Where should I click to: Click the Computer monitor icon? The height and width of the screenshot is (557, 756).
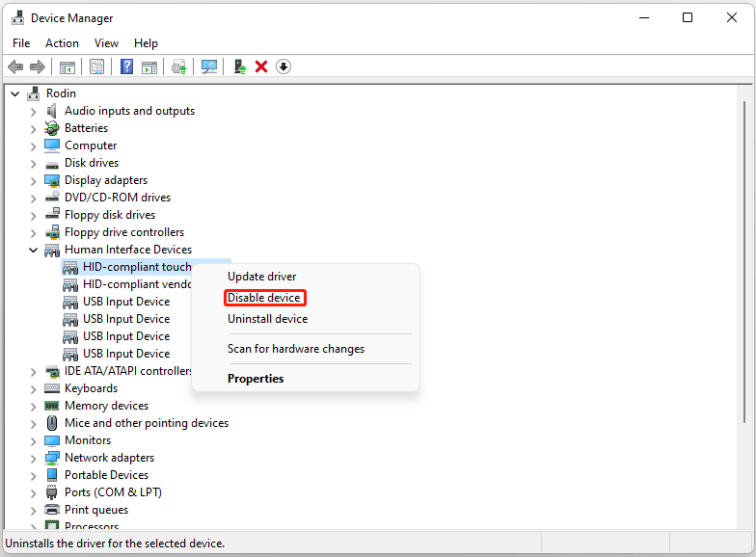52,146
